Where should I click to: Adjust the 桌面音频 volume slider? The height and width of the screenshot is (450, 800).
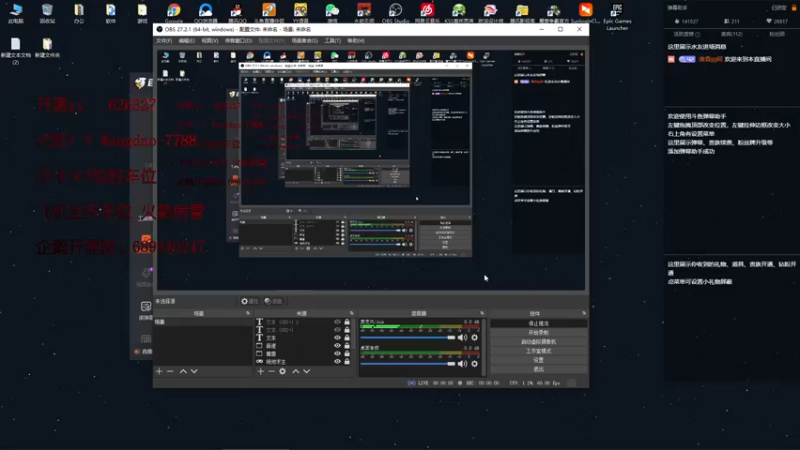click(x=407, y=364)
